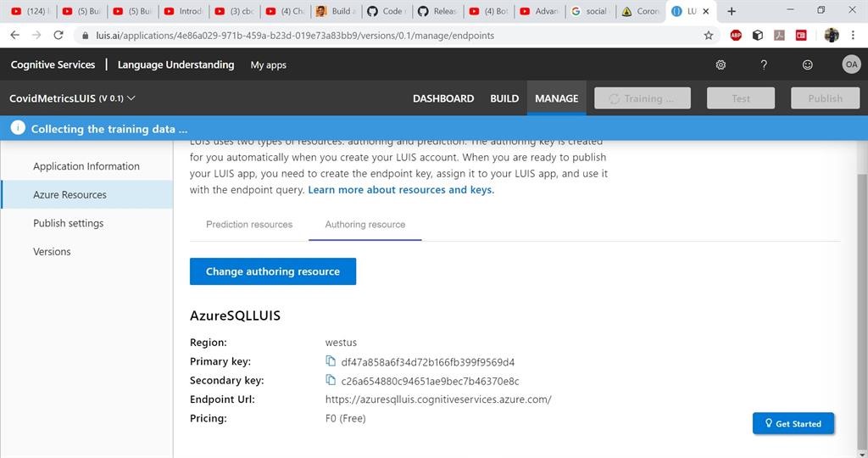The height and width of the screenshot is (458, 868).
Task: Click the pricing value F0 (Free)
Action: [346, 418]
